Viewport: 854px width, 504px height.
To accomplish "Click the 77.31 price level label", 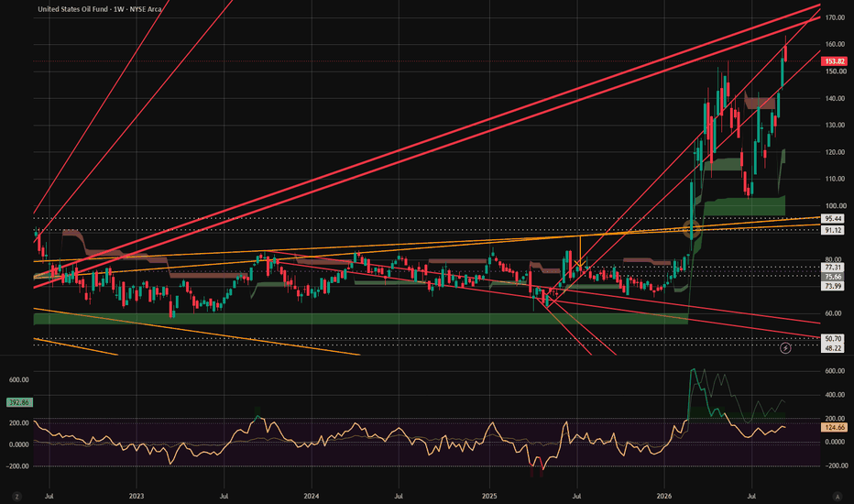I will click(833, 268).
